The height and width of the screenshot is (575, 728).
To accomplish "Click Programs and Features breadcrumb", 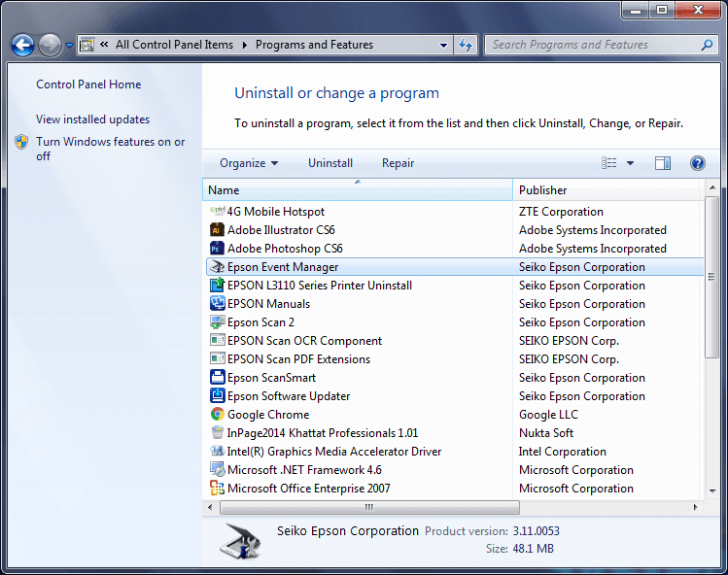I will tap(314, 45).
